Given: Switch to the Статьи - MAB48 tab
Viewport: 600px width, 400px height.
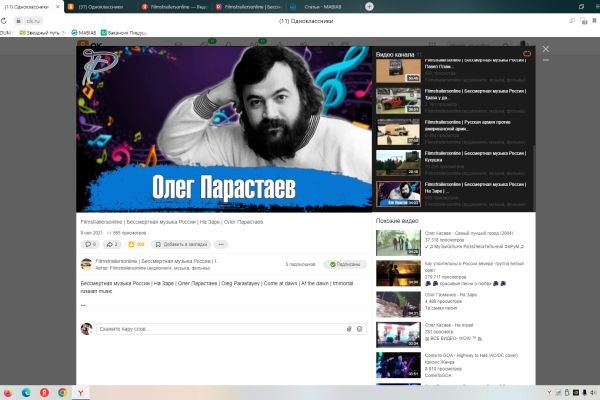Looking at the screenshot, I should coord(321,7).
